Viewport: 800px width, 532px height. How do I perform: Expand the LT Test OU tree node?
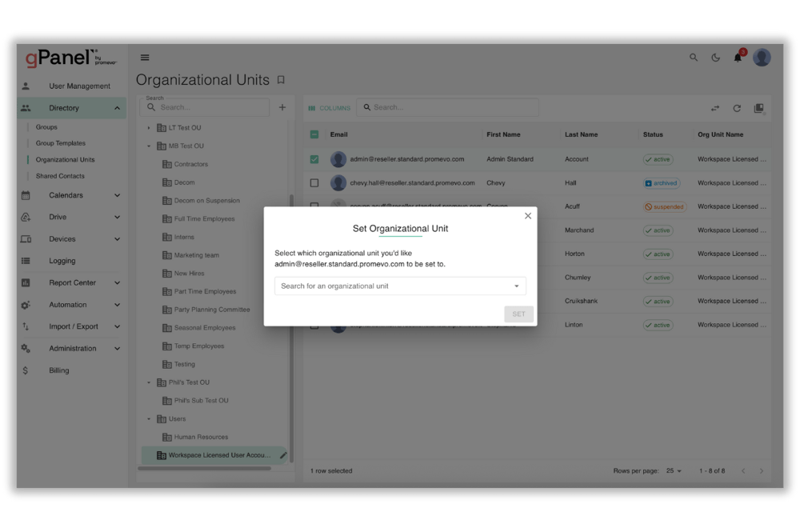149,127
